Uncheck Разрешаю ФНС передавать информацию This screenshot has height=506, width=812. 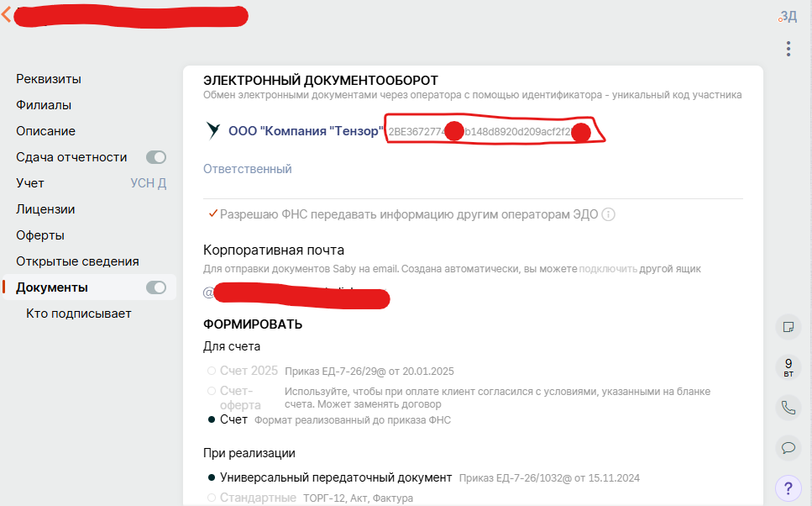[x=212, y=214]
